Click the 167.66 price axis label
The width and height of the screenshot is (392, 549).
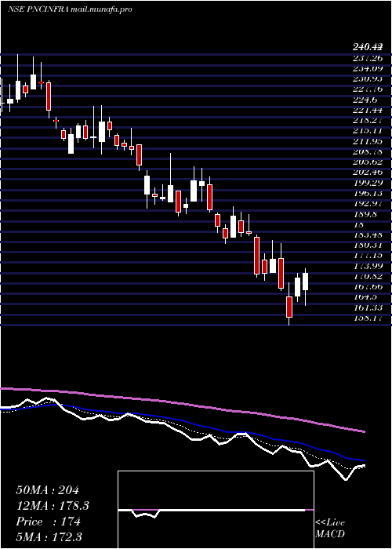[x=368, y=287]
